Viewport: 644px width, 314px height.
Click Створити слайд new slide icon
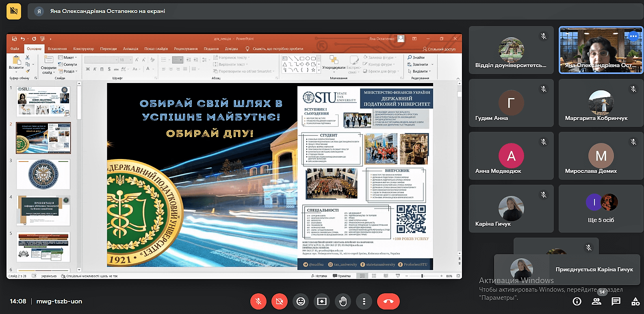pos(48,60)
